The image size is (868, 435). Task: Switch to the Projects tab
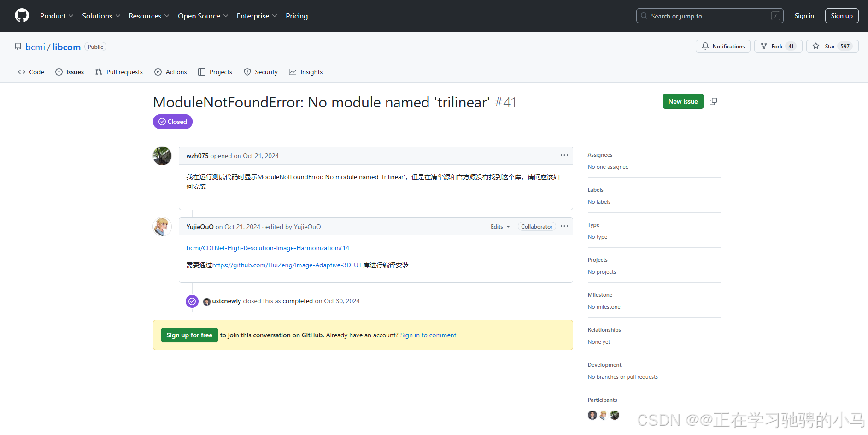215,72
